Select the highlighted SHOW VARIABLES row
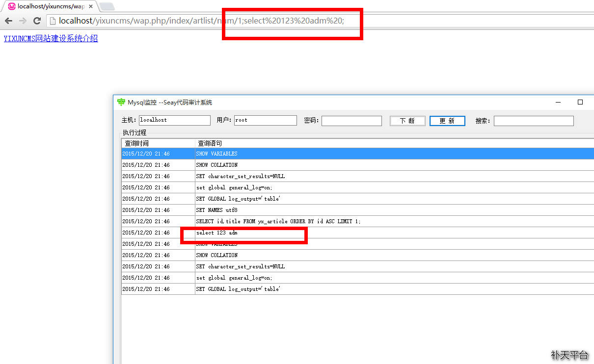This screenshot has height=364, width=594. tap(358, 154)
